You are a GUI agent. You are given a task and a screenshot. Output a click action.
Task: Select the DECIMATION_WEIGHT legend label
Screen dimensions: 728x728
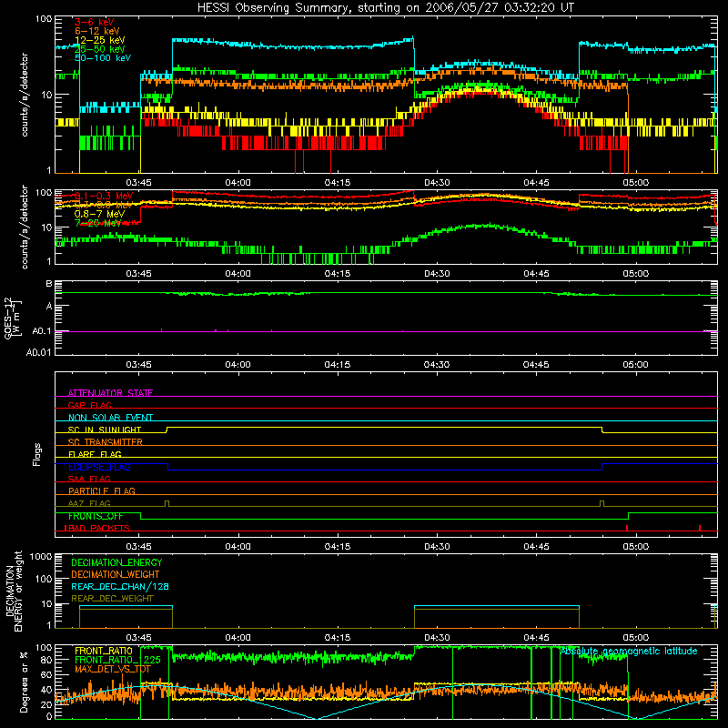click(116, 575)
